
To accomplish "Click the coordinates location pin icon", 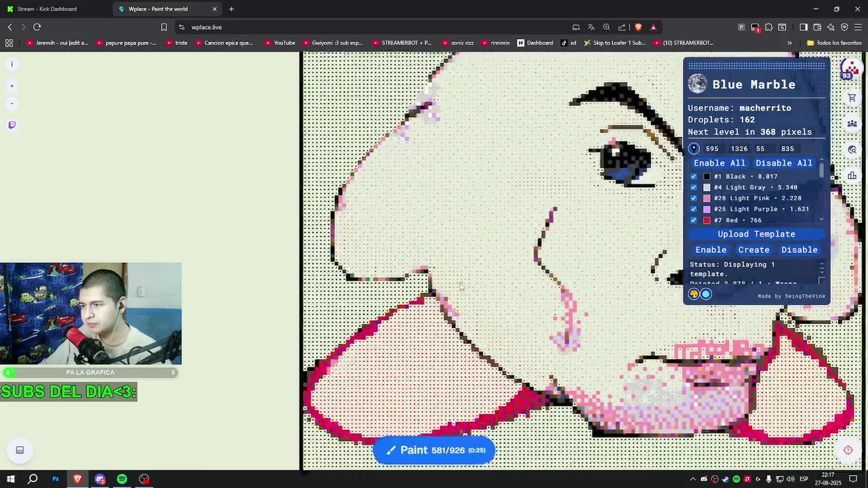I will click(694, 148).
